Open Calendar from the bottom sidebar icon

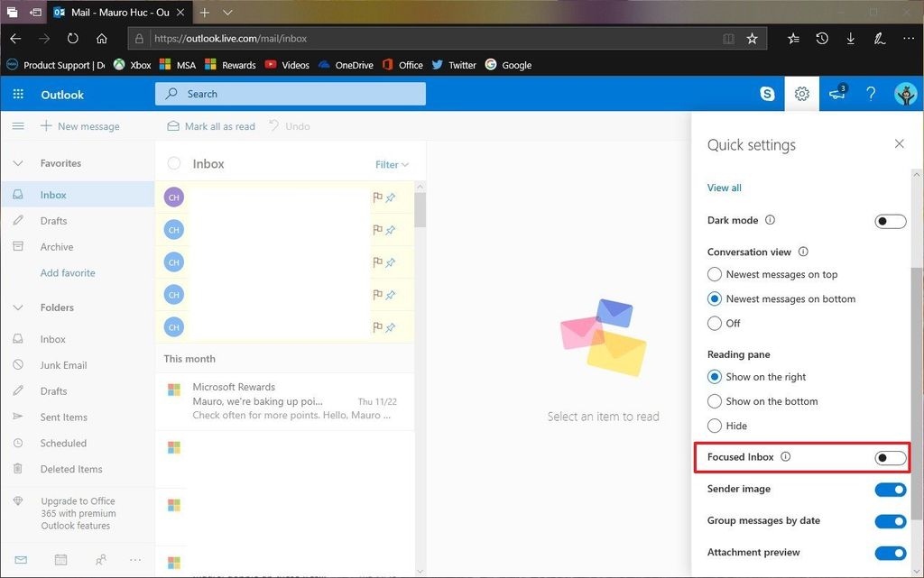point(60,560)
